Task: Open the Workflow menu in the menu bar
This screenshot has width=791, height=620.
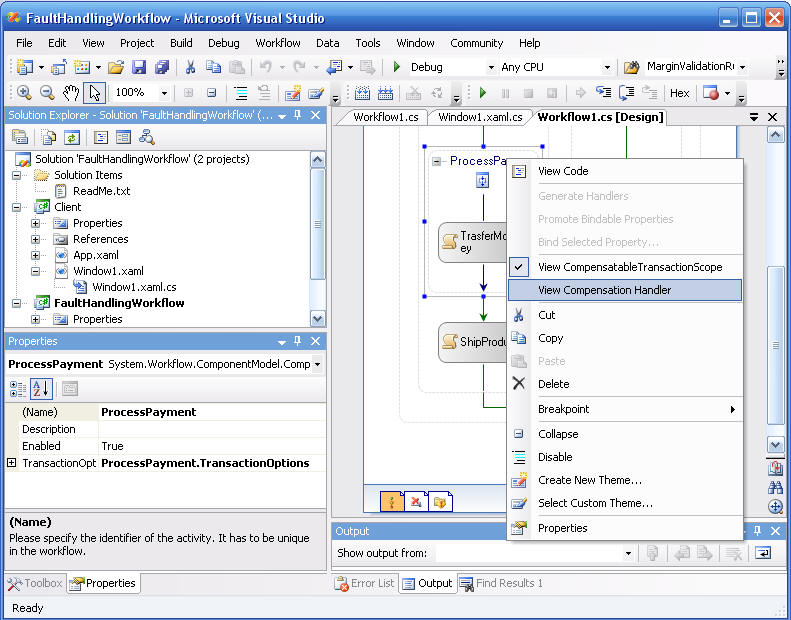Action: pyautogui.click(x=277, y=43)
